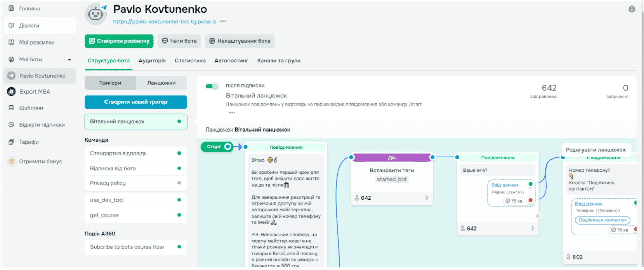The height and width of the screenshot is (270, 644).
Task: Open the Діалоги chat icon
Action: 11,25
